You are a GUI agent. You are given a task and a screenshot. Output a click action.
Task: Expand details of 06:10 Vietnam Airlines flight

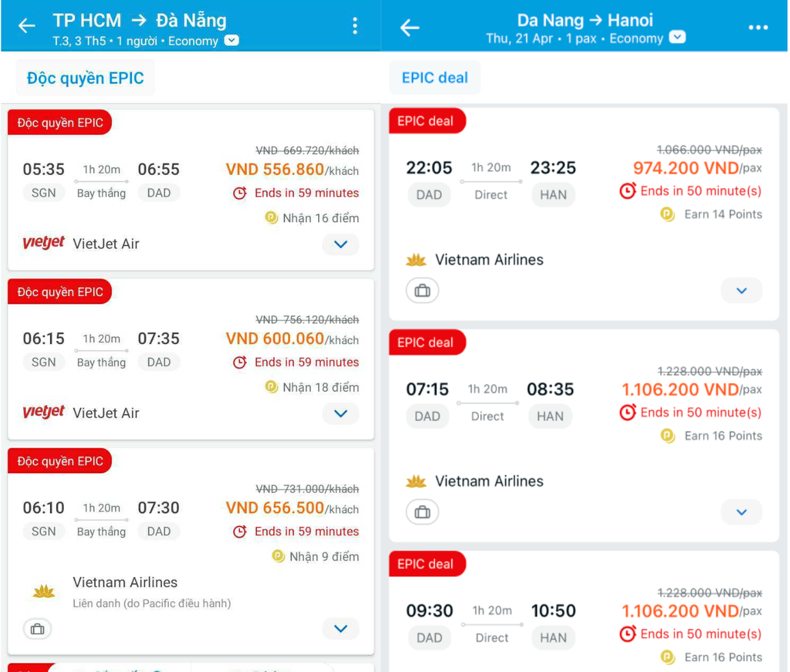point(341,629)
